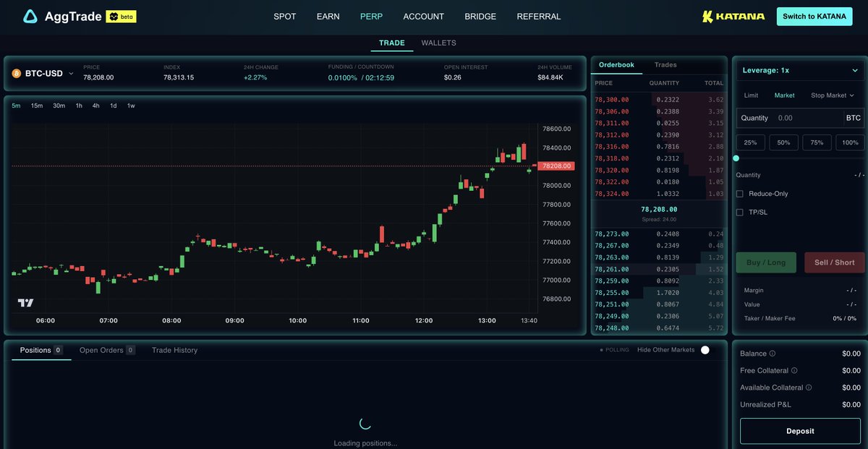This screenshot has width=868, height=449.
Task: Select the 1h chart timeframe
Action: pyautogui.click(x=79, y=106)
